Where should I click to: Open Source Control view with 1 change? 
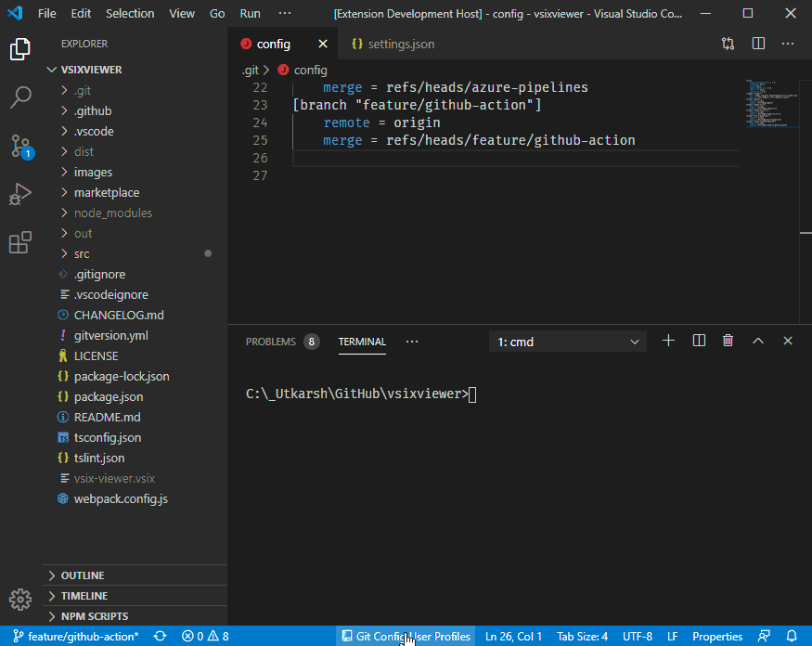[21, 147]
